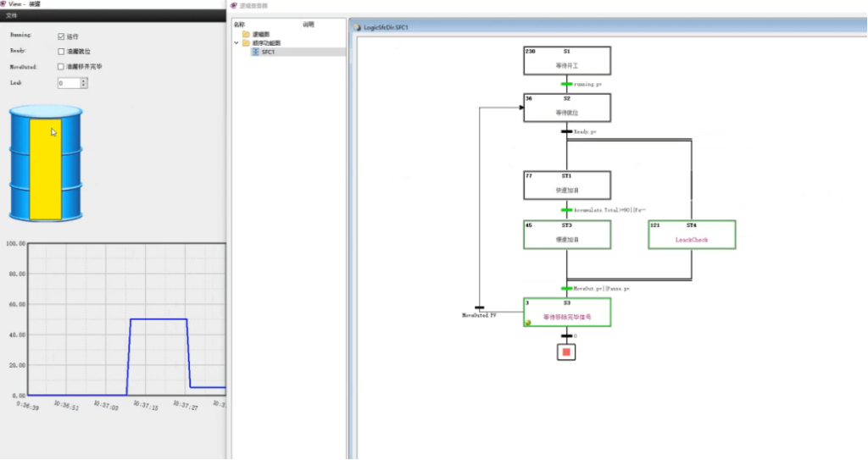This screenshot has width=868, height=460.
Task: Check the MoveOuted checkbox
Action: pyautogui.click(x=61, y=66)
